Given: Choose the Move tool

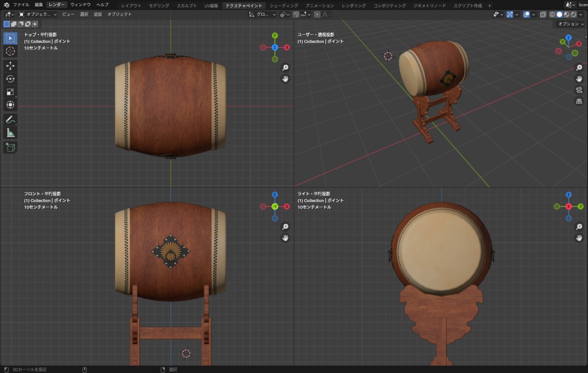Looking at the screenshot, I should (x=10, y=65).
